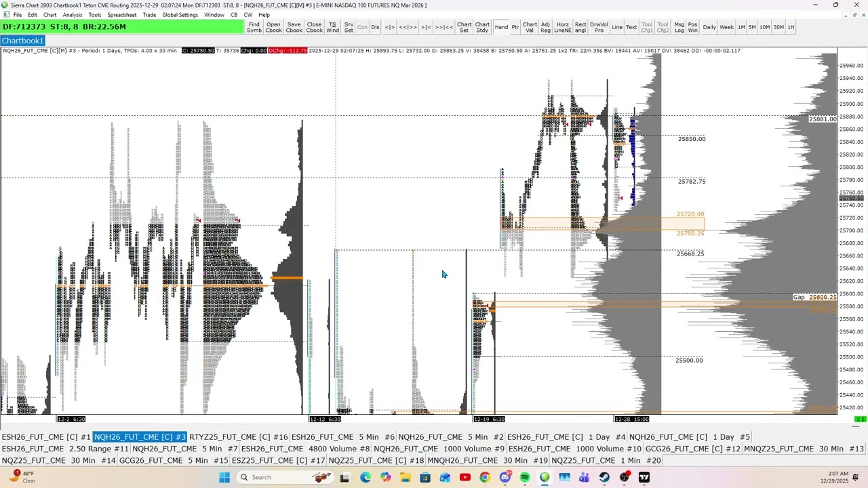Open the Find Symbol tool
The width and height of the screenshot is (868, 488).
pyautogui.click(x=254, y=27)
